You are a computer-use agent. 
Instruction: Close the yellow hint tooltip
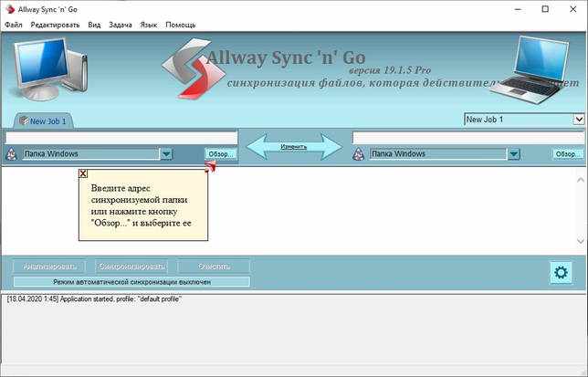(83, 173)
